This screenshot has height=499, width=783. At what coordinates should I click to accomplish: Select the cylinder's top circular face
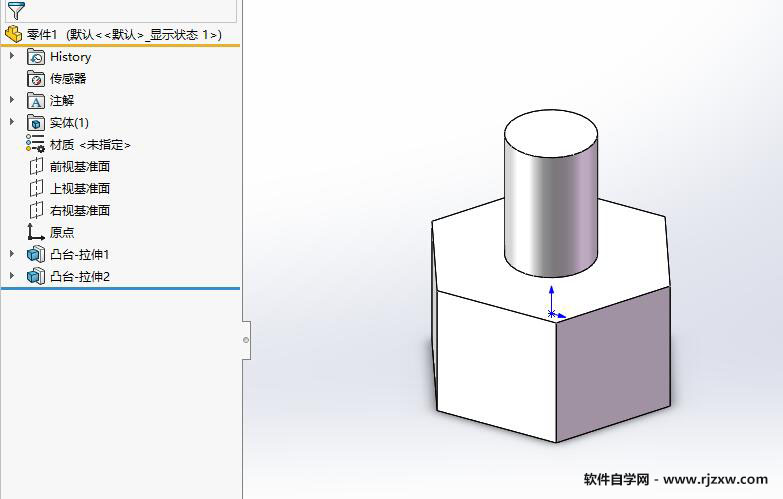click(551, 133)
